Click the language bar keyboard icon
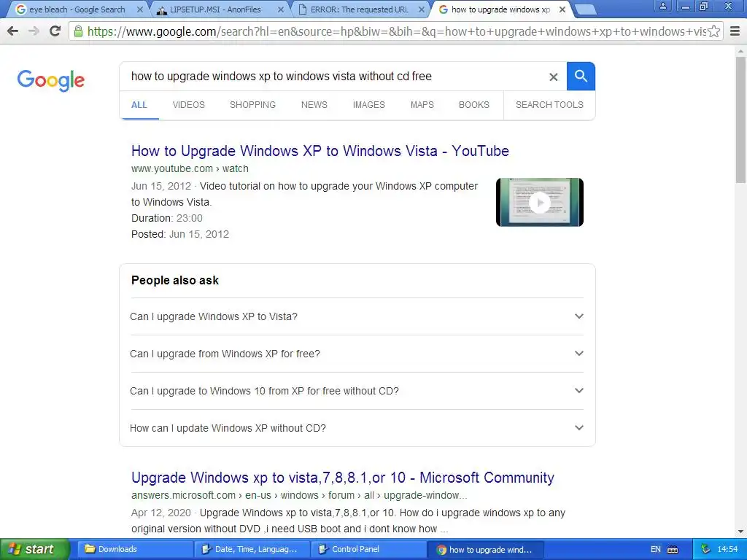Image resolution: width=747 pixels, height=560 pixels. tap(673, 550)
